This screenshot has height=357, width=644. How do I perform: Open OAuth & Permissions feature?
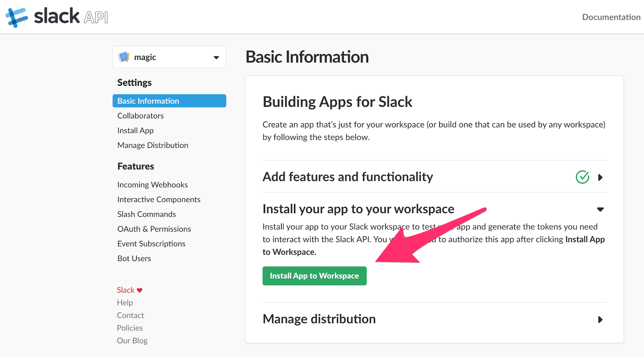154,229
